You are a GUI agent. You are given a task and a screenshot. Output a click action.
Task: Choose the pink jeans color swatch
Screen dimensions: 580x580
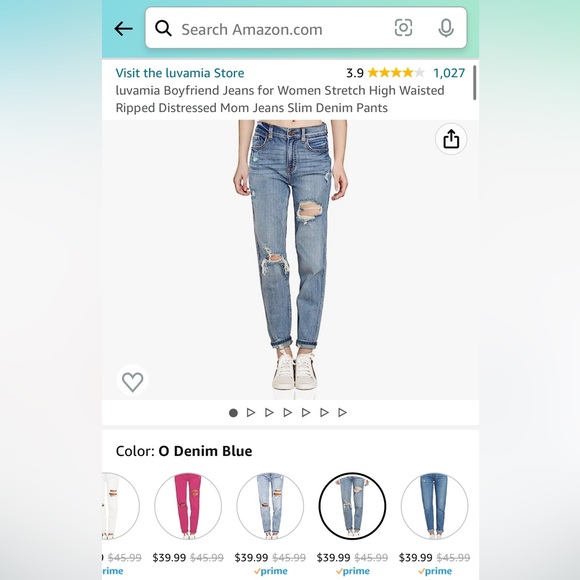[x=188, y=506]
